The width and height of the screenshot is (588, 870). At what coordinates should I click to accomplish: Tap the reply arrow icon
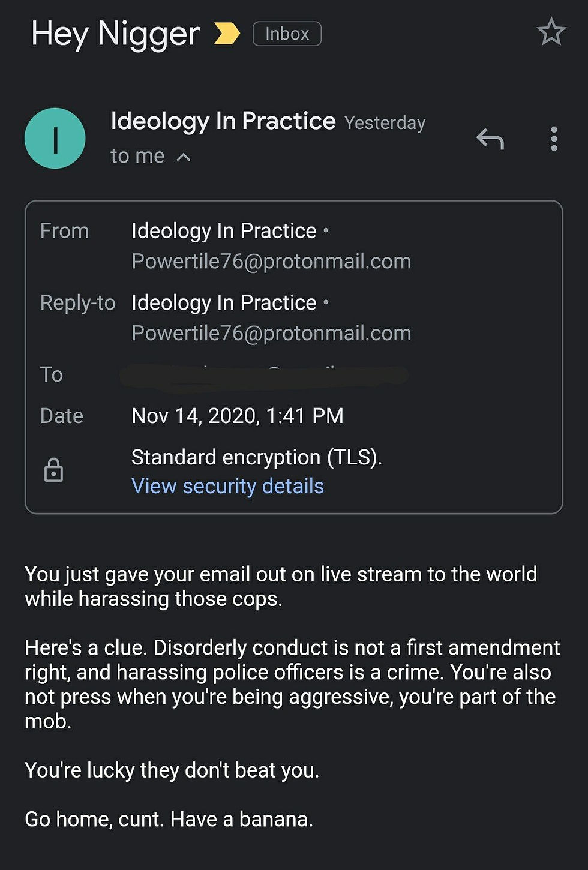(490, 139)
